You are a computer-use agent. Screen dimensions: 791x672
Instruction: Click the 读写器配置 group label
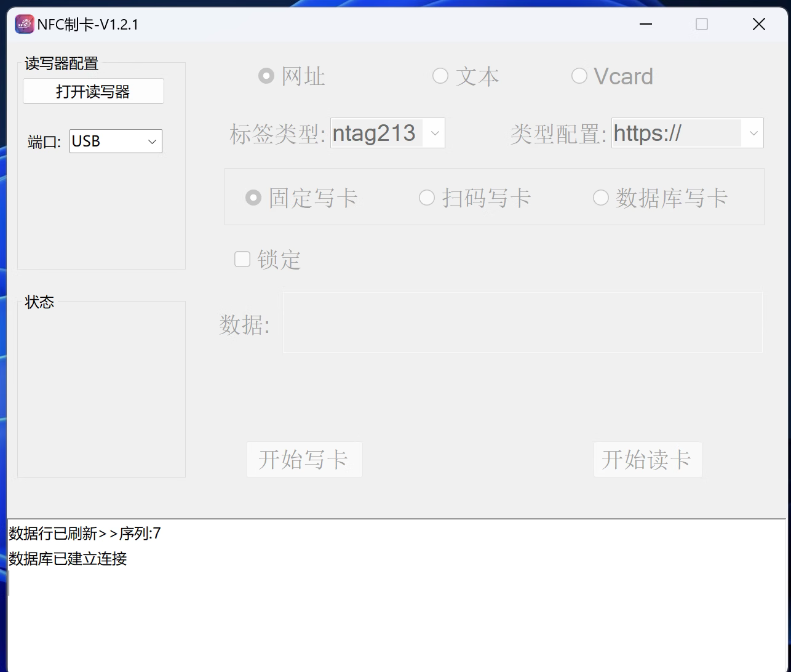(62, 63)
